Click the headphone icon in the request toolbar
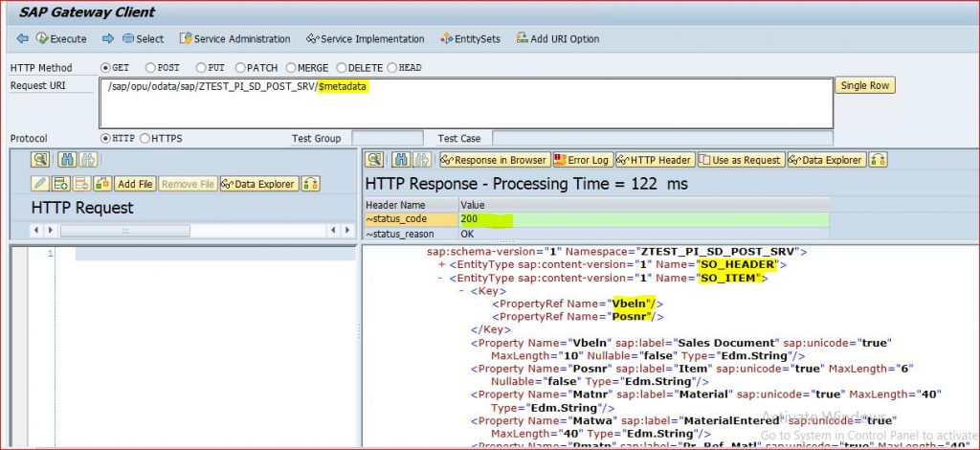 point(311,184)
